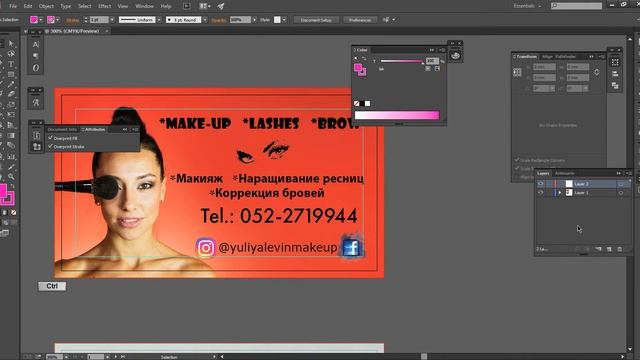Click the pink tint ramp bar
640x360 pixels.
tap(397, 116)
